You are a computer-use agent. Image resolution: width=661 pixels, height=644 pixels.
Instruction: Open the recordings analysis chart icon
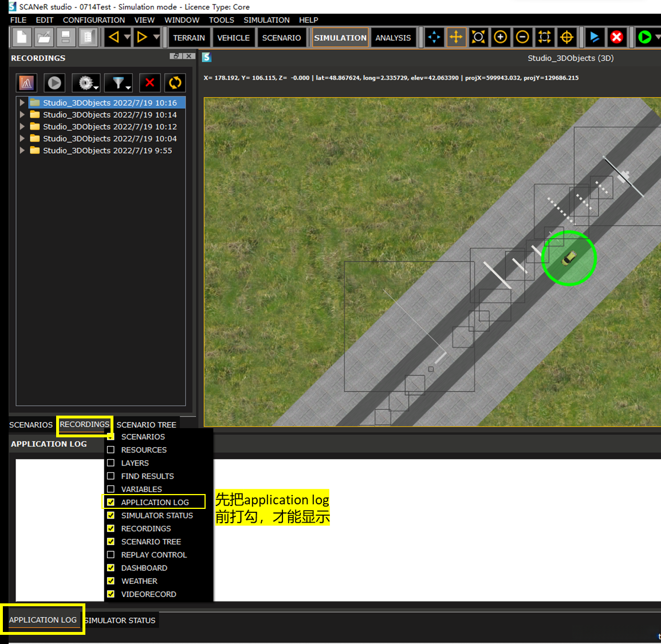[26, 82]
